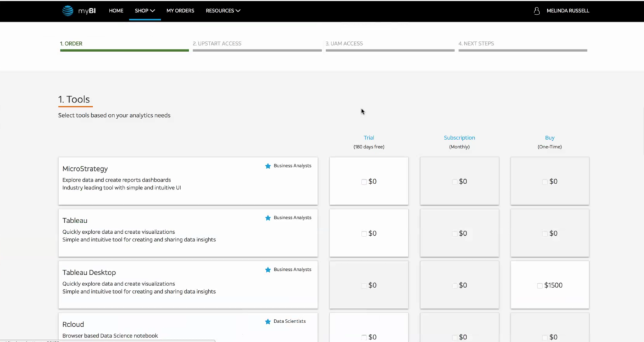Click Data Scientists label on Rcloud

(289, 321)
